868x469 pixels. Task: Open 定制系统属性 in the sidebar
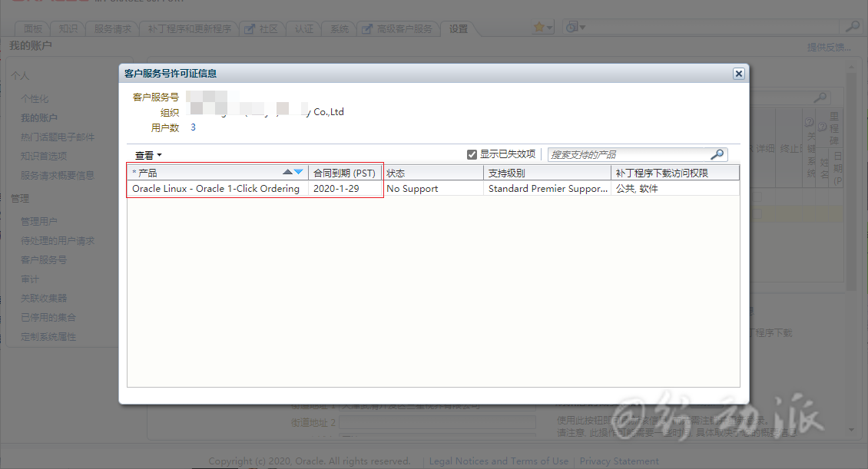(48, 337)
